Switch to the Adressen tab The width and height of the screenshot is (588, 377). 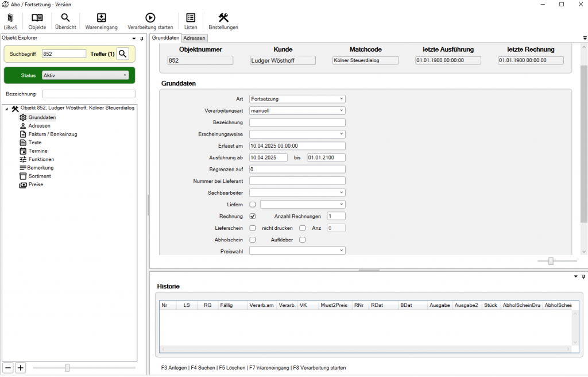coord(194,38)
